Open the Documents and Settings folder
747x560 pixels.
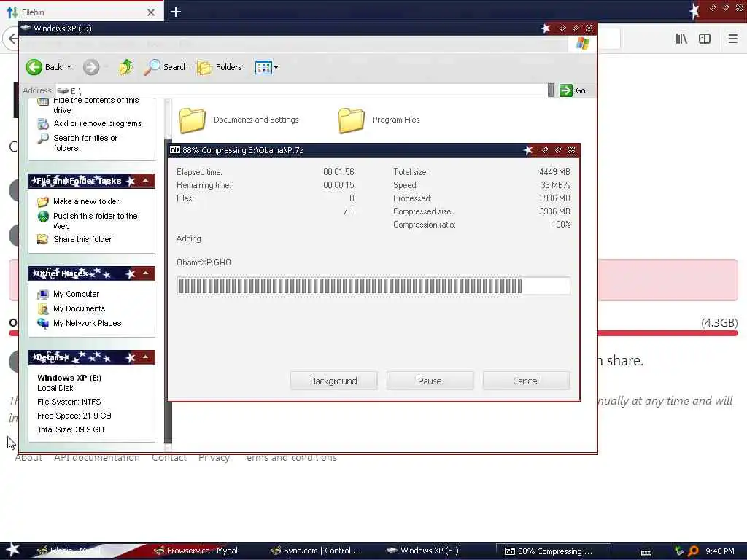pos(239,120)
